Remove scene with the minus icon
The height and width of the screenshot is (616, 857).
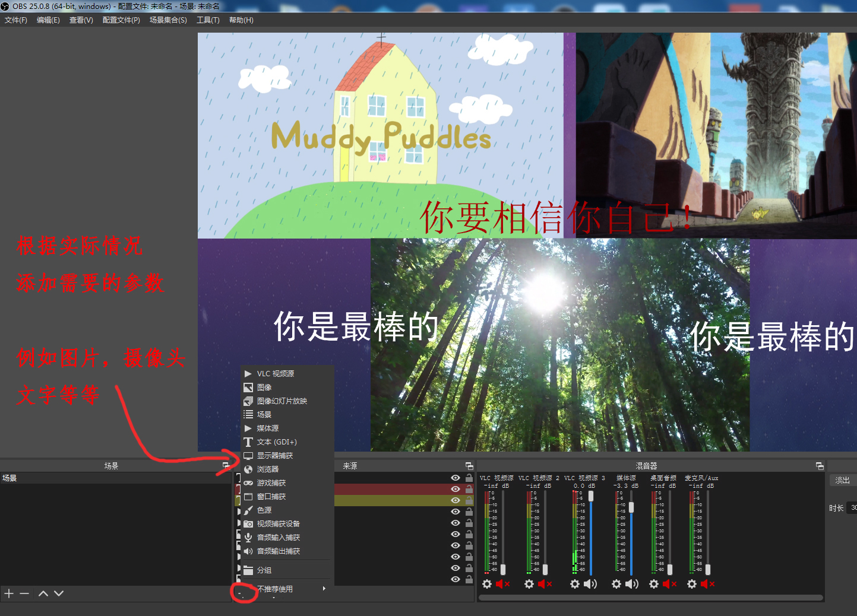(24, 593)
